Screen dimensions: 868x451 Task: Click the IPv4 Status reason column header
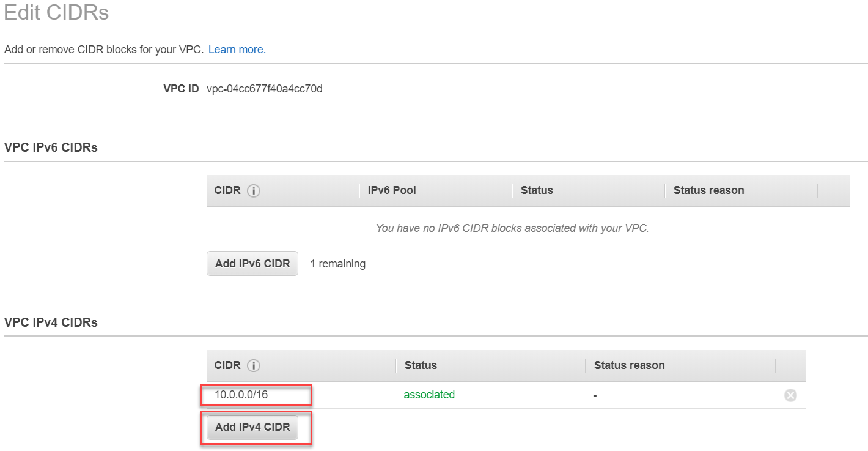[x=629, y=365]
